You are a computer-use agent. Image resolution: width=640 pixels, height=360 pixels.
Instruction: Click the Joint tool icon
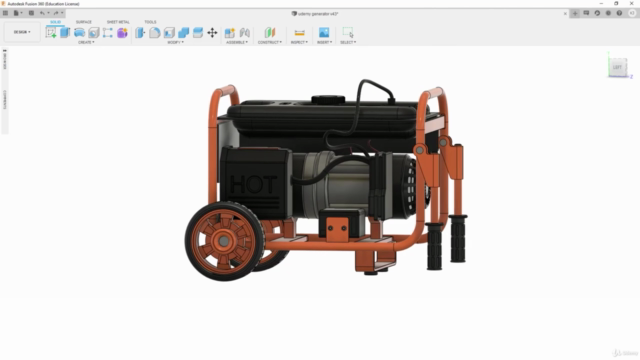(244, 33)
